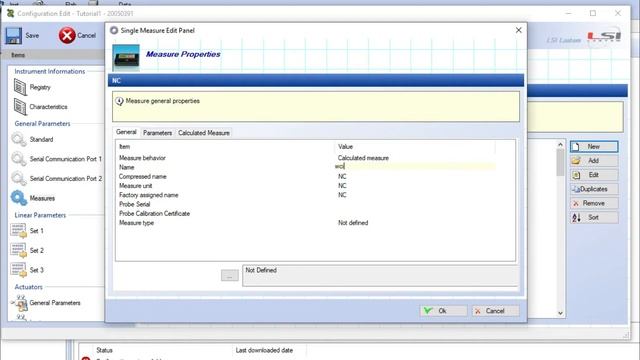
Task: Click the info icon beside Measure general properties
Action: (x=119, y=101)
